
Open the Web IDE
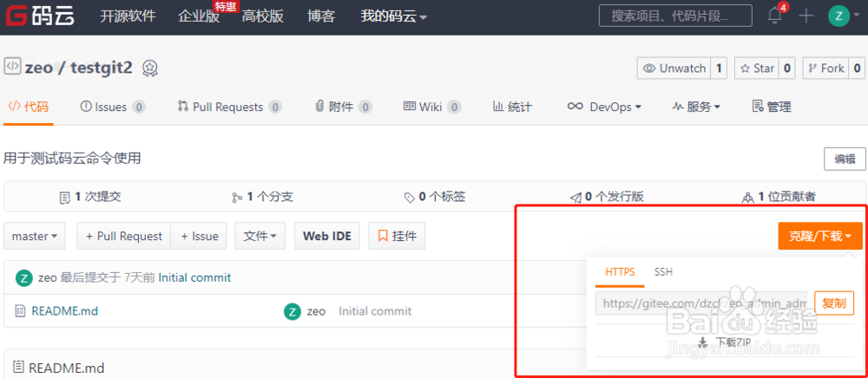pyautogui.click(x=327, y=236)
